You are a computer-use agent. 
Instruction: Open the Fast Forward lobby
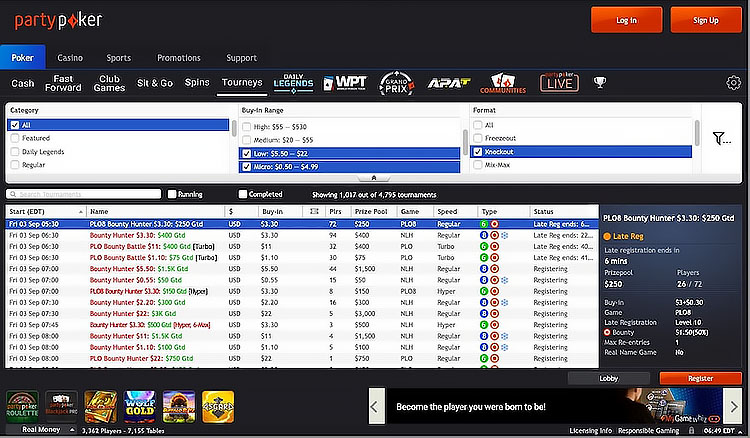point(63,83)
